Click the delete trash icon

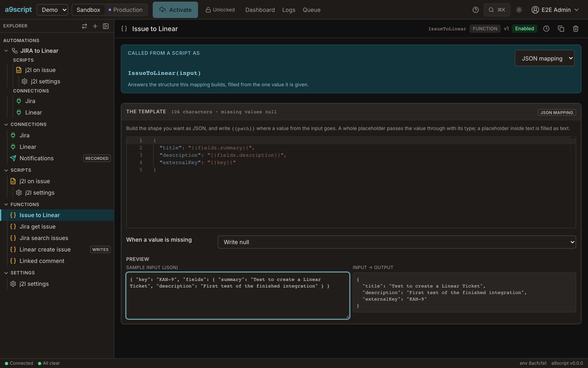pyautogui.click(x=576, y=29)
